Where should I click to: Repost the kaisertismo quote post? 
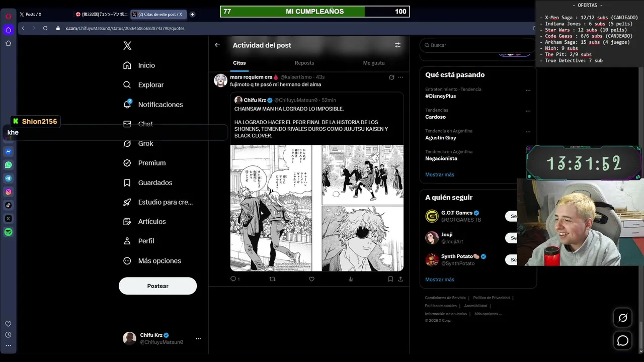(273, 279)
